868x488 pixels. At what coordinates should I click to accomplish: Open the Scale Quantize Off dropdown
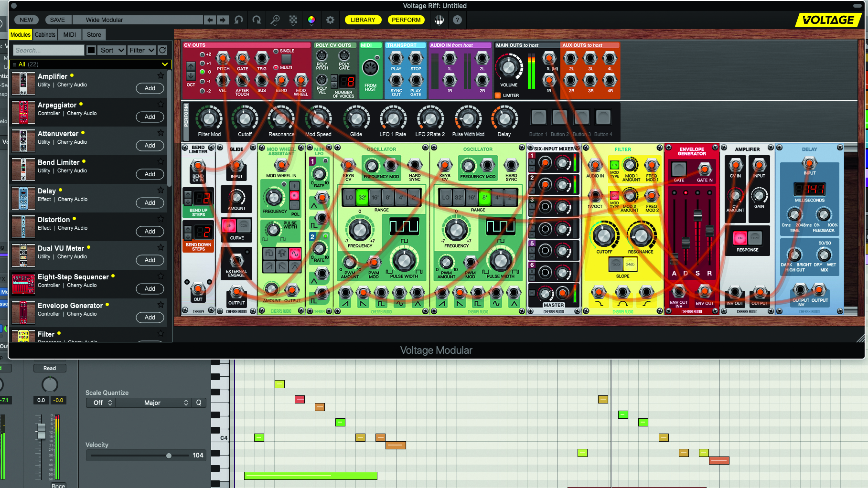coord(102,403)
